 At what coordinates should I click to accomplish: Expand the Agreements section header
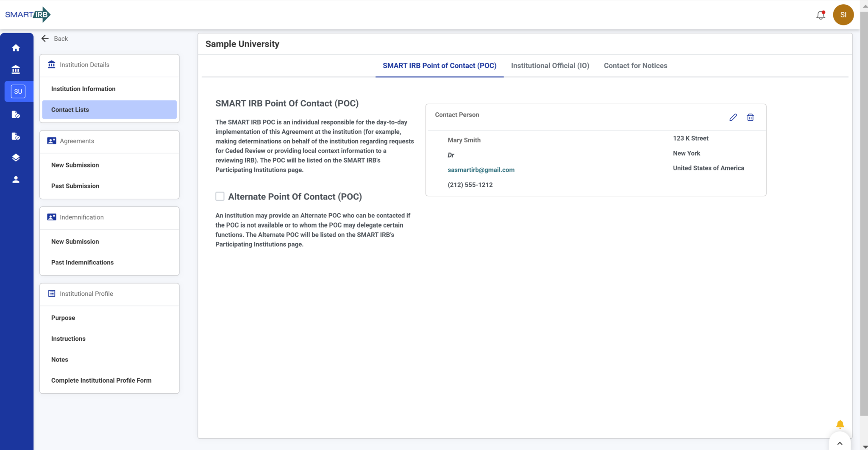click(77, 141)
